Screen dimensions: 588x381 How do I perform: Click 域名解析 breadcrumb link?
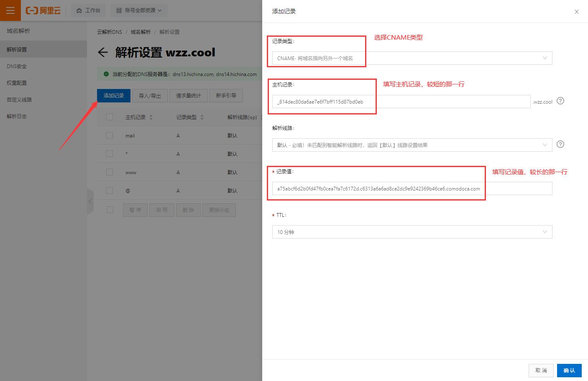[x=141, y=32]
